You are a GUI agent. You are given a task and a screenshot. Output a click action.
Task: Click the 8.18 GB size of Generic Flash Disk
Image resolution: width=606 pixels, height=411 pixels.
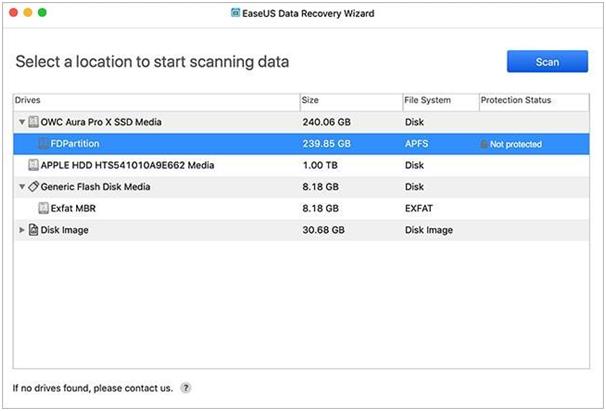click(320, 187)
